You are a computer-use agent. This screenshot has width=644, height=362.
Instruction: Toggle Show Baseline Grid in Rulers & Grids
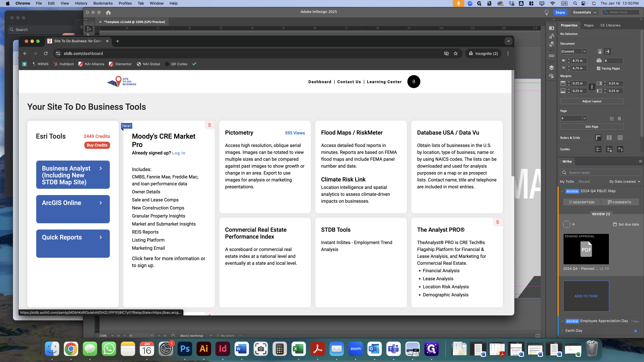[x=609, y=138]
